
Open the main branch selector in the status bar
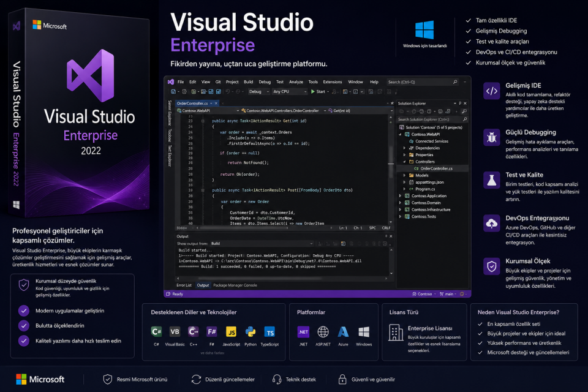point(448,294)
